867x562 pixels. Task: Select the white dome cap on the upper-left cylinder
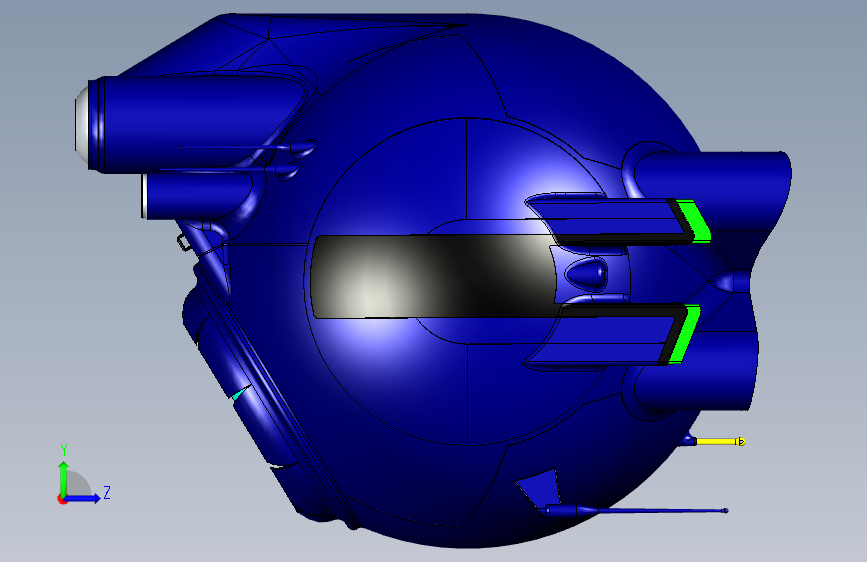pos(82,124)
